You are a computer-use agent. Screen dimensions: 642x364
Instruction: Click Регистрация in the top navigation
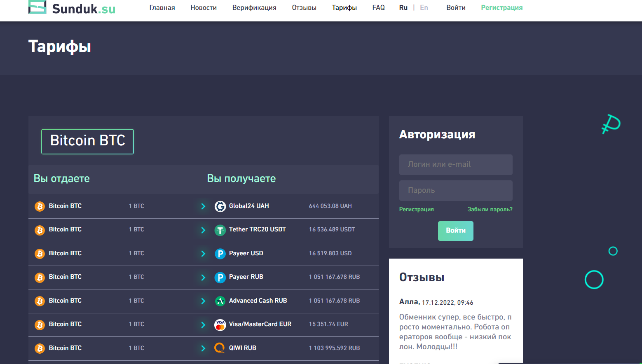pyautogui.click(x=502, y=7)
